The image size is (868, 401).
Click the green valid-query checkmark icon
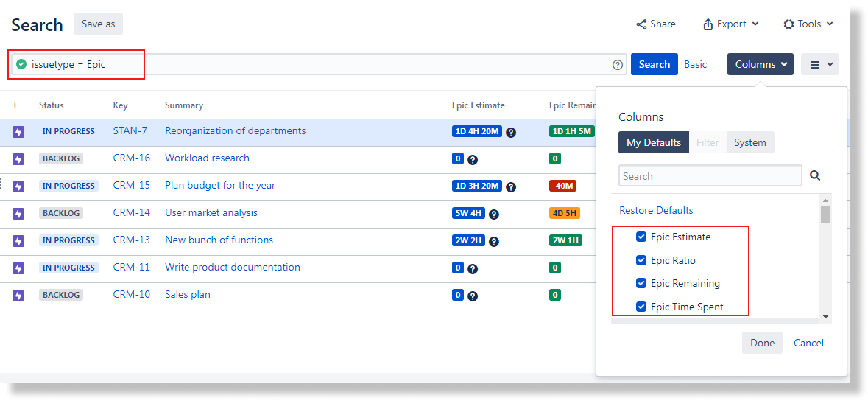coord(21,64)
